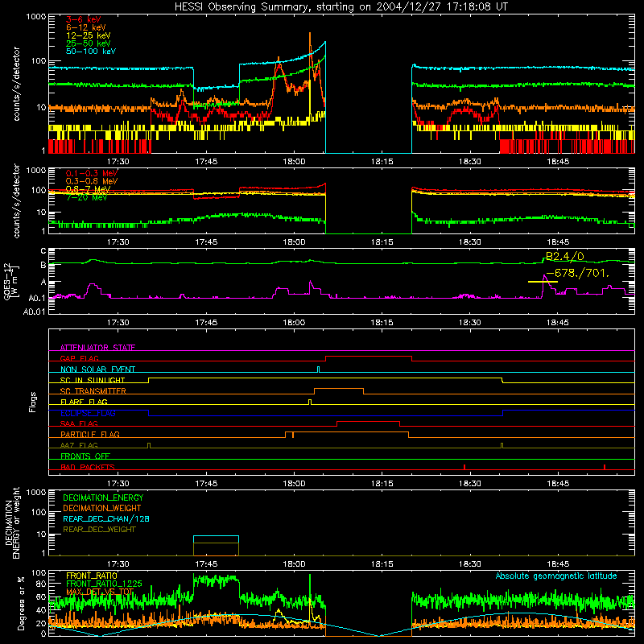Select the BAD_PACKETS flag label
The image size is (644, 644).
pos(88,467)
